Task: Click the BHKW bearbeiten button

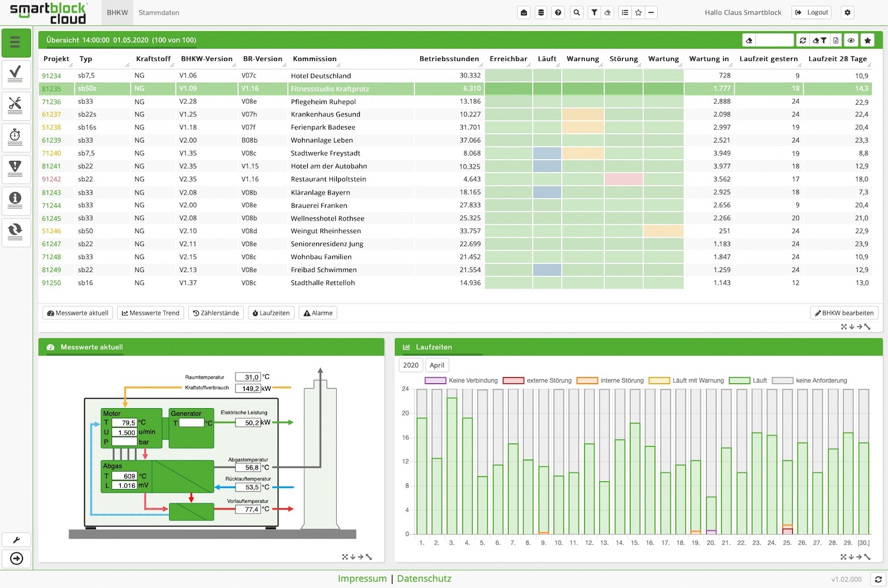Action: pos(844,313)
